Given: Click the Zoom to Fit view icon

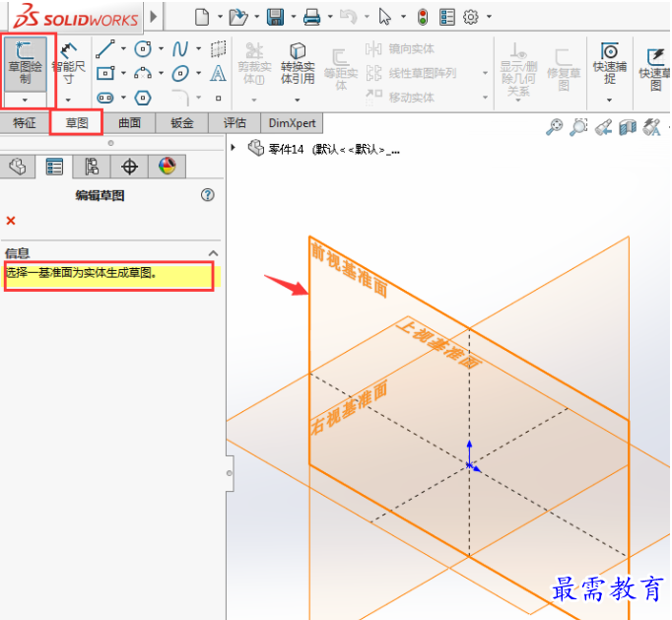Looking at the screenshot, I should click(x=554, y=127).
